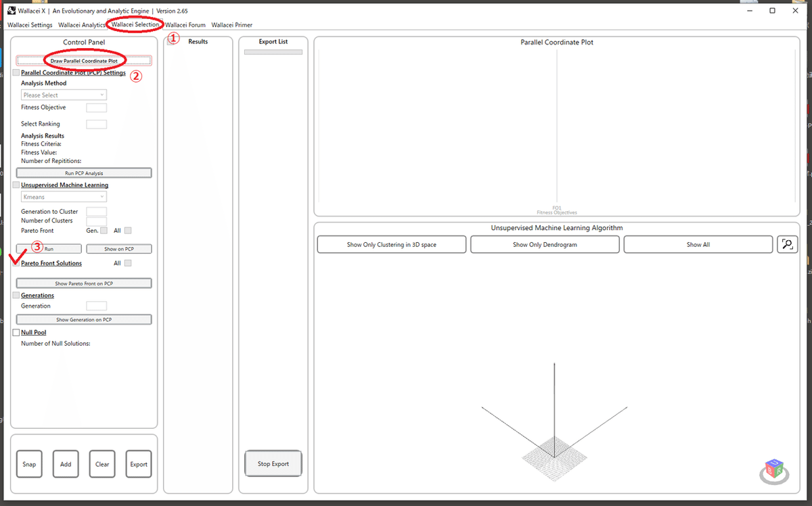The height and width of the screenshot is (506, 812).
Task: Click the Run clustering button
Action: 49,249
